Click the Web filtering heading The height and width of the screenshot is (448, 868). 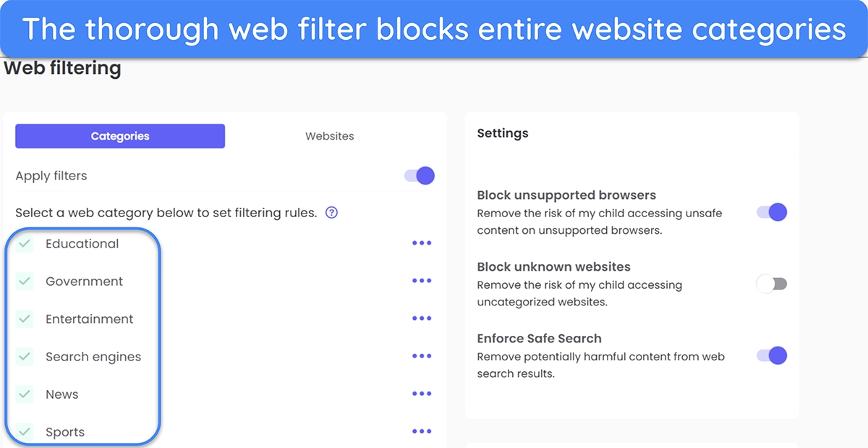coord(63,69)
